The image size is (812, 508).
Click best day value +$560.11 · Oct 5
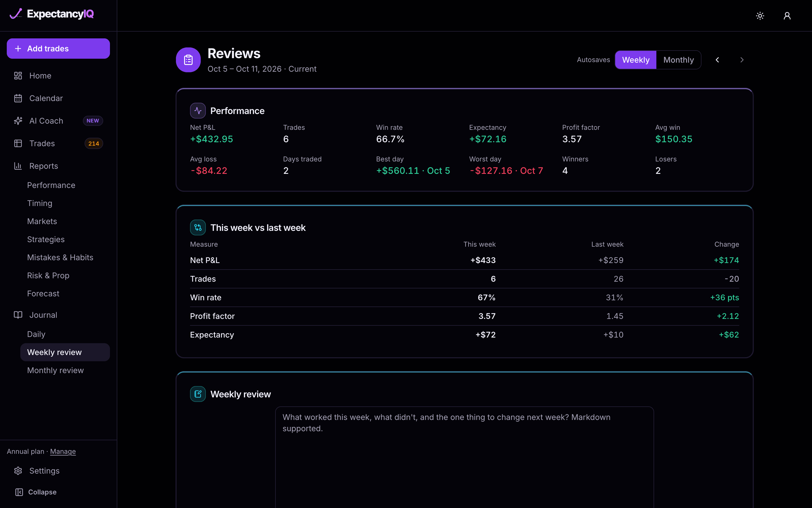(x=413, y=171)
